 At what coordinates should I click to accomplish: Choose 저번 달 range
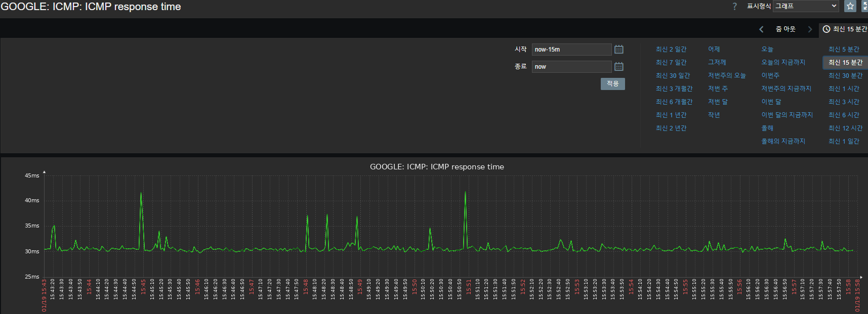(x=718, y=102)
